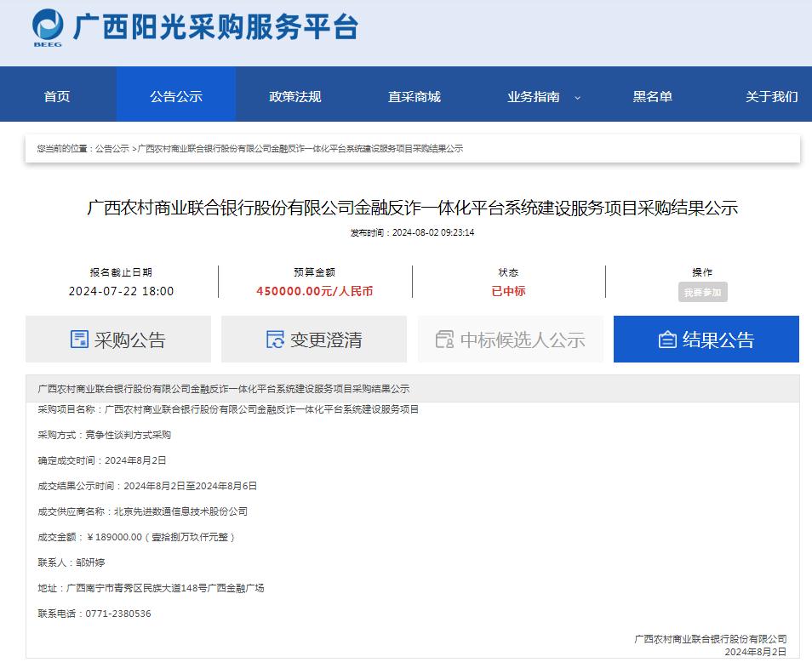This screenshot has height=668, width=812.
Task: Click the 操作 label
Action: [703, 272]
